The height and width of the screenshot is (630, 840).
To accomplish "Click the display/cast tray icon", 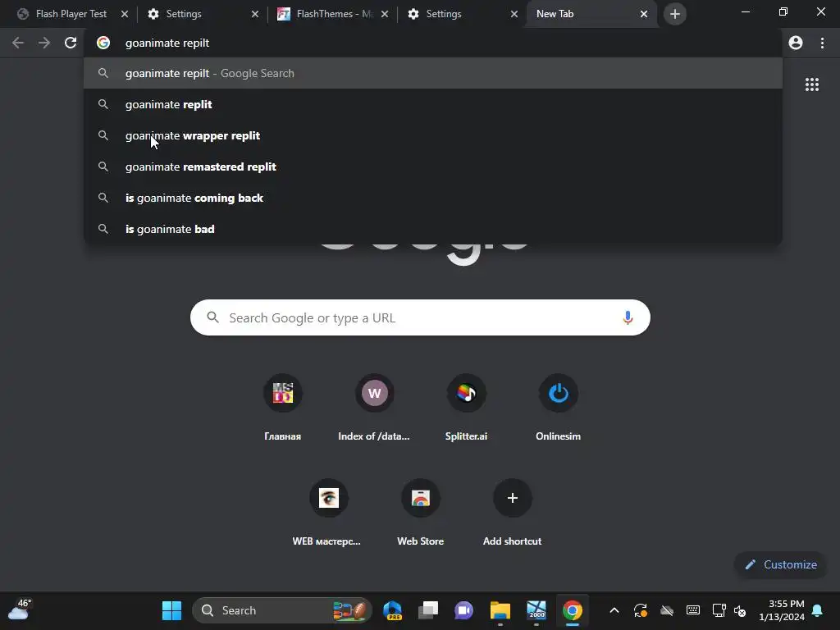I will pyautogui.click(x=719, y=610).
